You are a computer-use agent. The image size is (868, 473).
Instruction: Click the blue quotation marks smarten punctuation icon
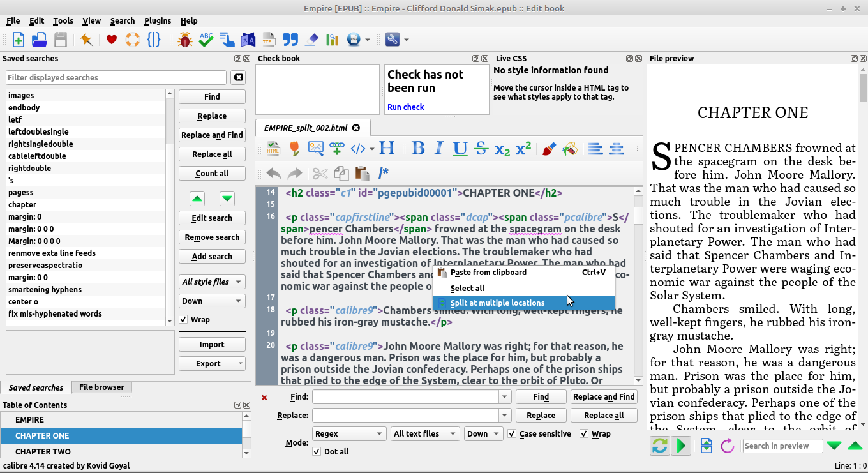[x=290, y=40]
